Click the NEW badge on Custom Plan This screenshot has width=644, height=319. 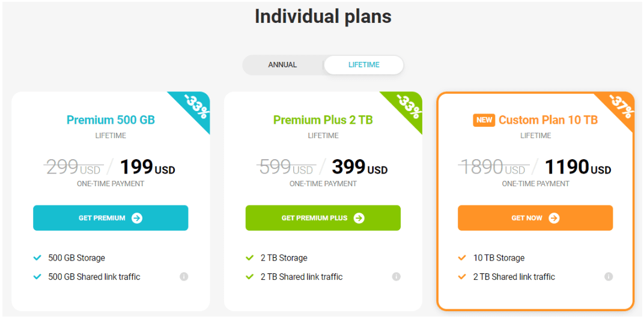click(484, 120)
